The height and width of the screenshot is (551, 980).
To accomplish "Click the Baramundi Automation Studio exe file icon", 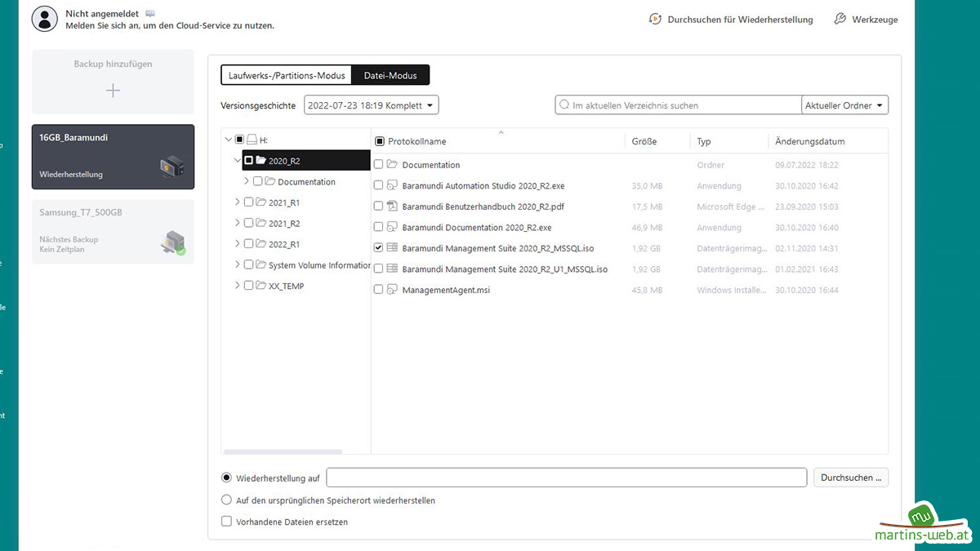I will click(x=392, y=185).
